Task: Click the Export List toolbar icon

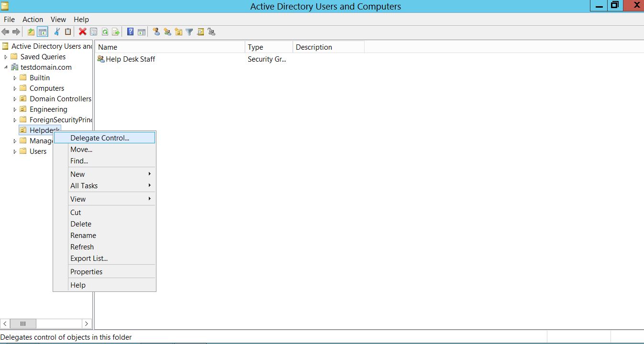Action: click(116, 32)
